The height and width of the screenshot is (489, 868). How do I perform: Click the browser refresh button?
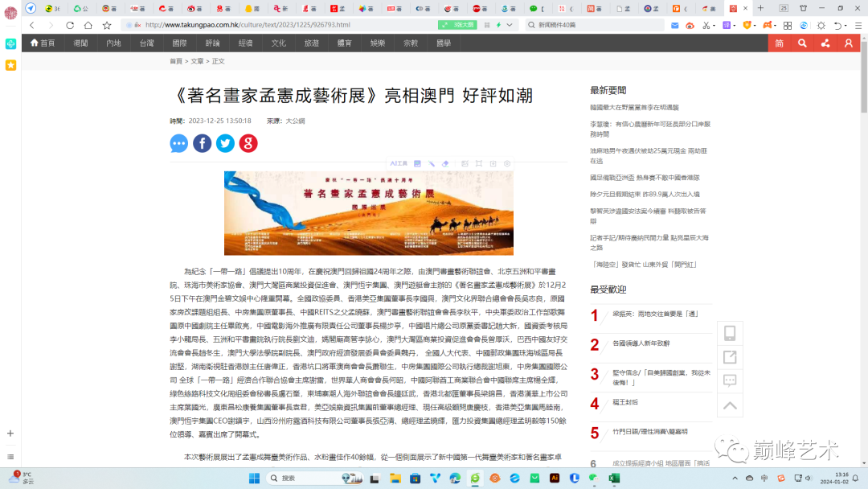point(70,25)
